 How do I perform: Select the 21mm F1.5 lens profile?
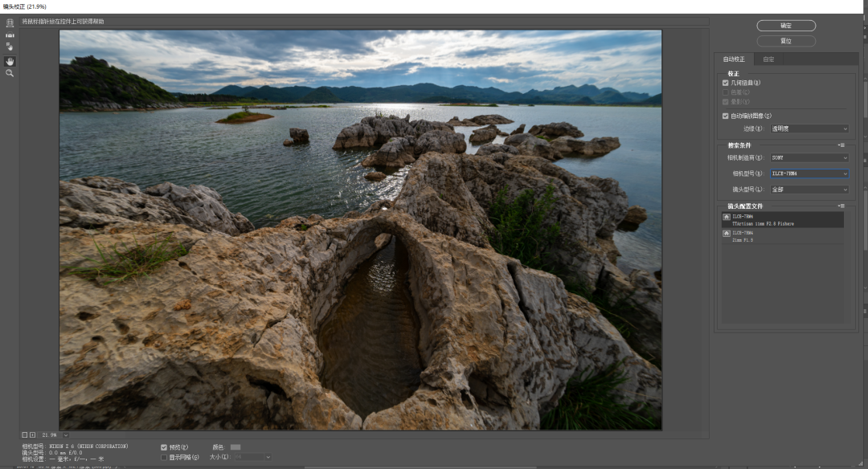783,236
